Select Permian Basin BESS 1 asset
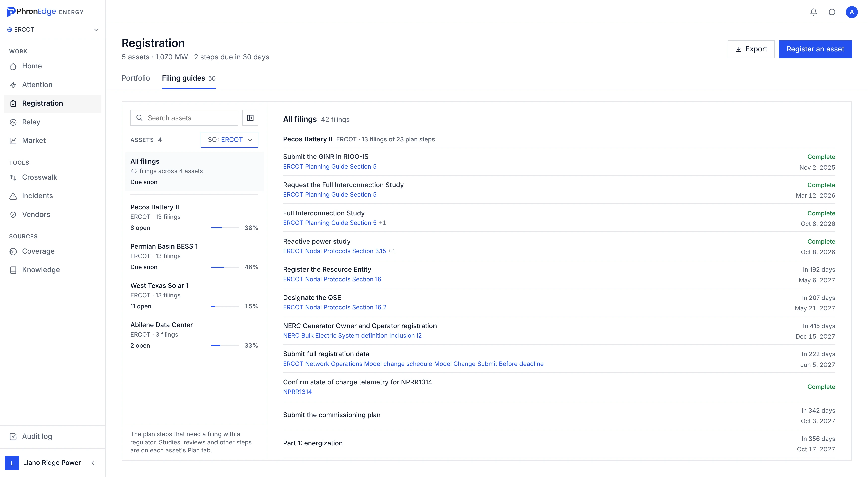Screen dimensions: 868x477 pyautogui.click(x=194, y=257)
